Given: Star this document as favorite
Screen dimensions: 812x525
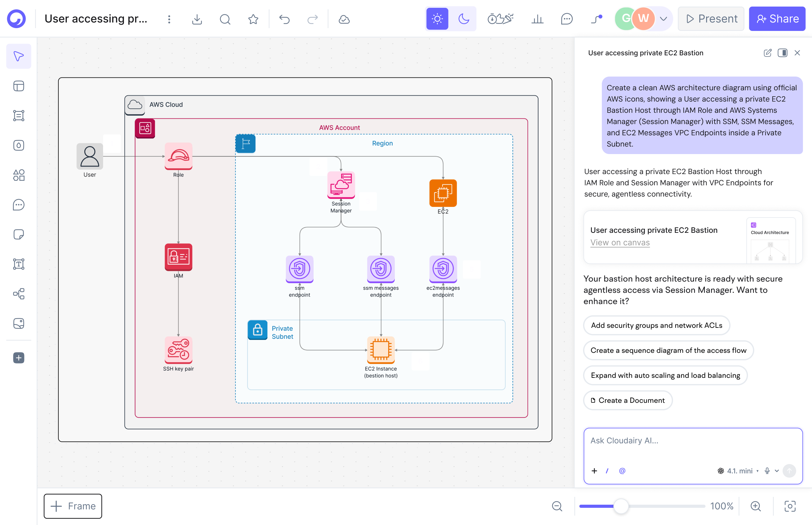Looking at the screenshot, I should click(253, 19).
